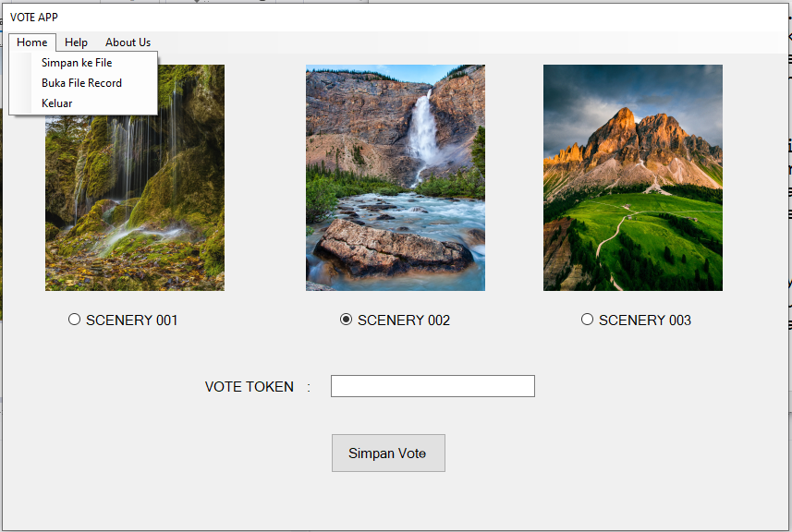Open the Home menu

pyautogui.click(x=32, y=42)
